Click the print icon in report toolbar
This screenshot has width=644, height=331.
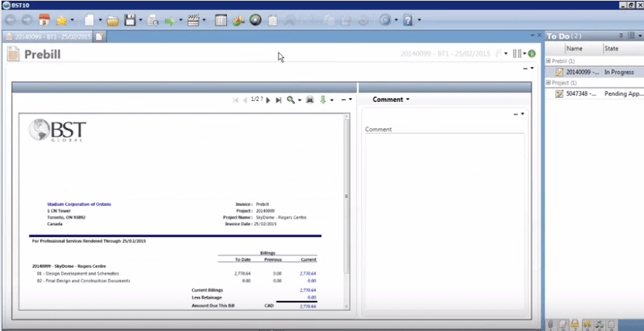(x=310, y=100)
